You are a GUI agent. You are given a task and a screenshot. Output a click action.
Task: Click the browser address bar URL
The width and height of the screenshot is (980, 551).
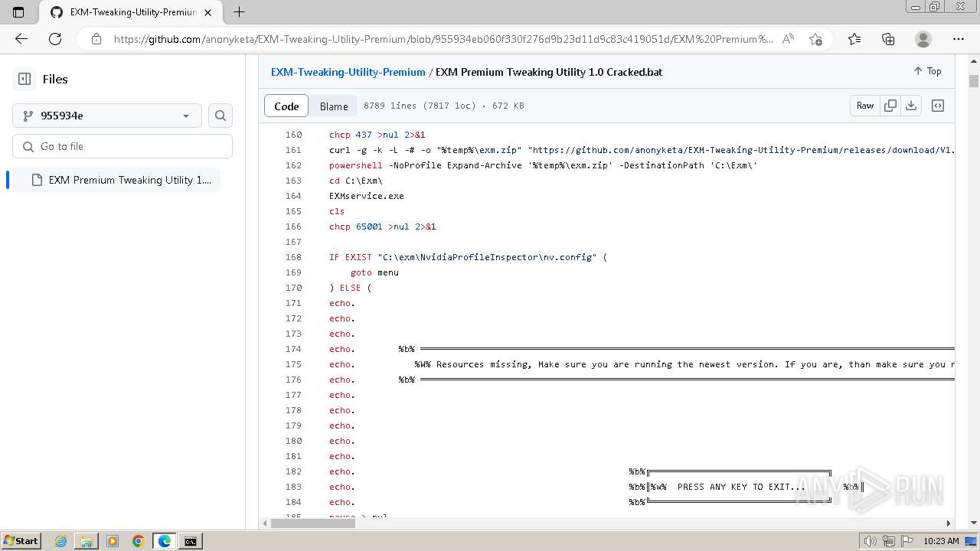[444, 39]
